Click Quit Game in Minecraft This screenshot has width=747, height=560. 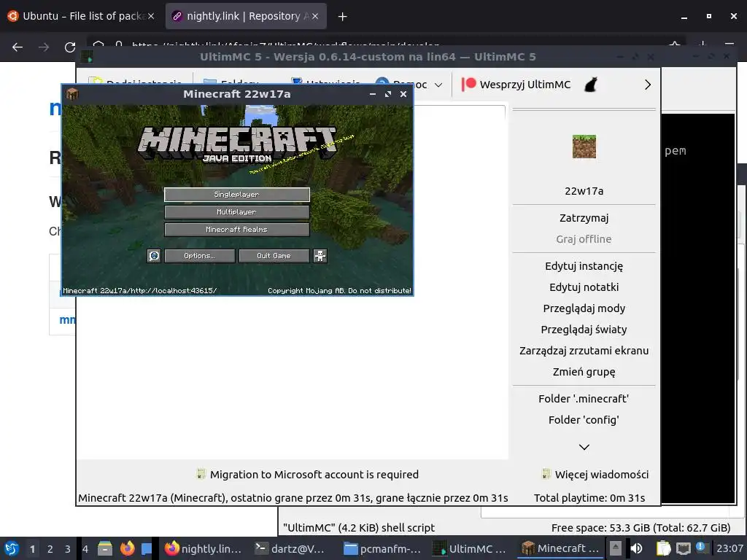click(274, 256)
